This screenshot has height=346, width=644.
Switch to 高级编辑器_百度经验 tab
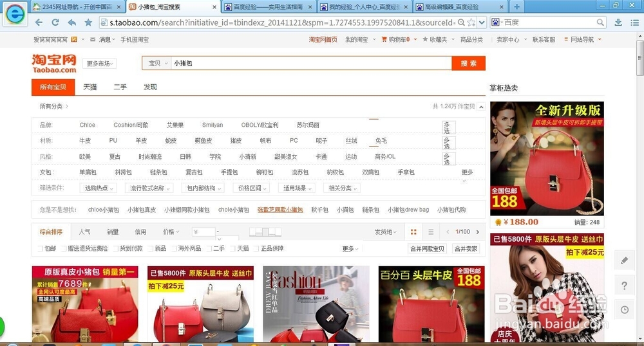[x=460, y=7]
